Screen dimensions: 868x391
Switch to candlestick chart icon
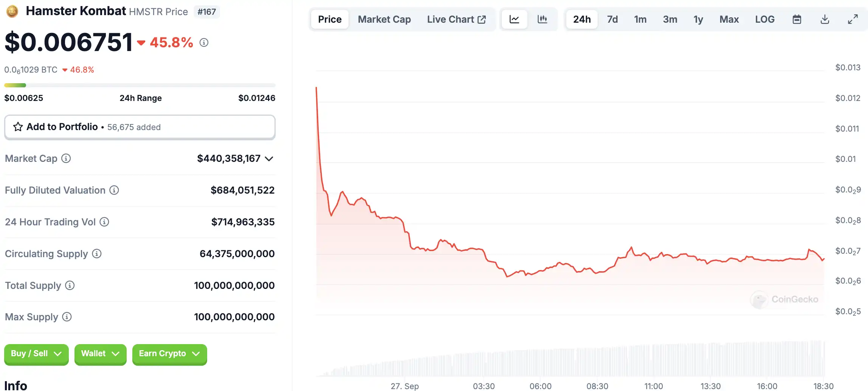tap(542, 19)
